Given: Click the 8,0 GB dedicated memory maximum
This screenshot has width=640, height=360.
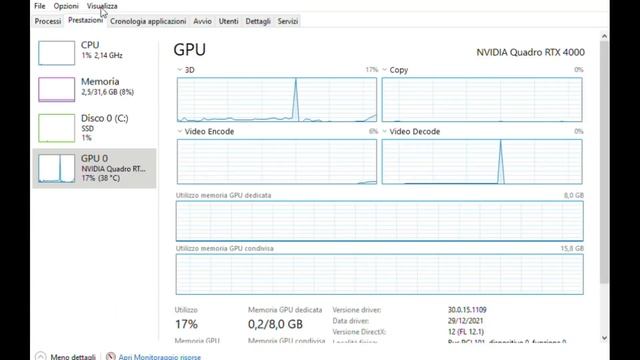Looking at the screenshot, I should (573, 195).
